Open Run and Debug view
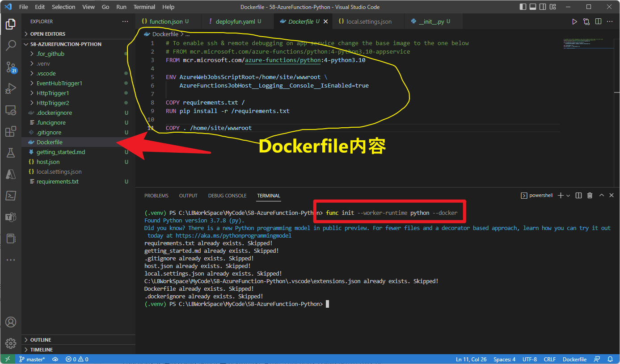 click(x=11, y=88)
